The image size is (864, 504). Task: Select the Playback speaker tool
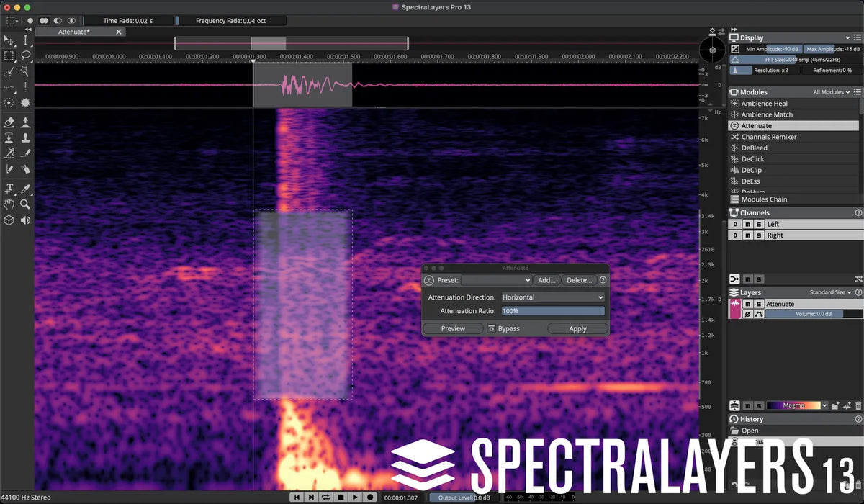[x=26, y=220]
